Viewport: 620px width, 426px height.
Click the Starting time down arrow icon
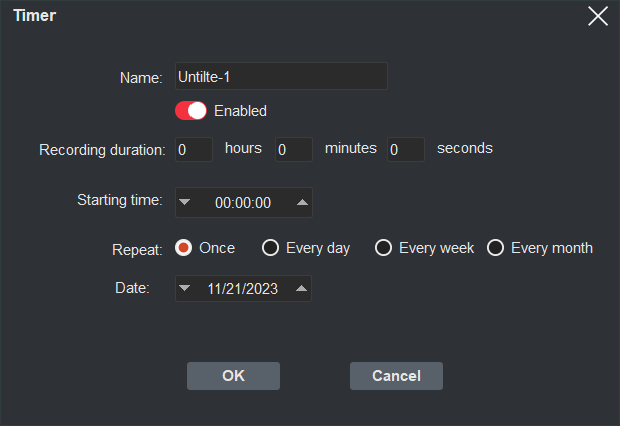point(184,202)
